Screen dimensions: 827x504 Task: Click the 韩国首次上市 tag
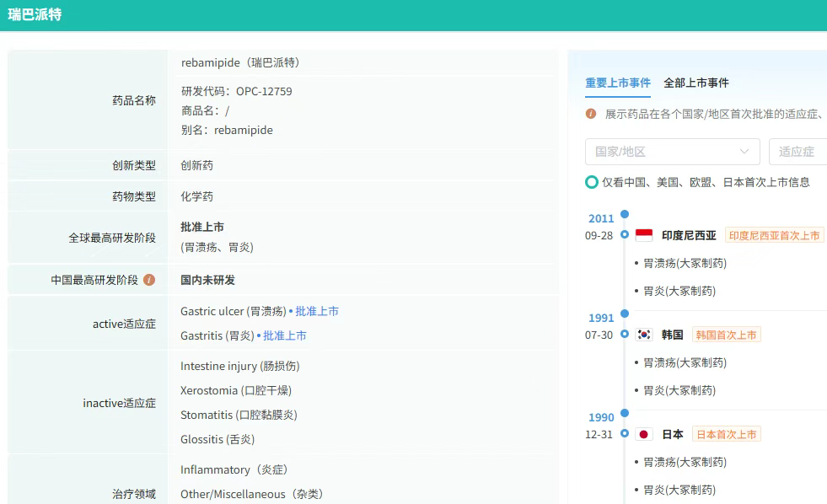tap(726, 335)
